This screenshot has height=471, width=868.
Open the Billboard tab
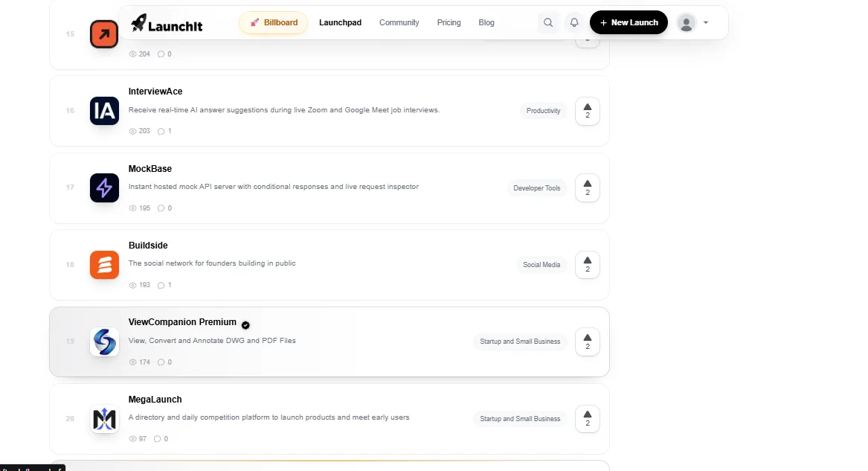(x=274, y=22)
